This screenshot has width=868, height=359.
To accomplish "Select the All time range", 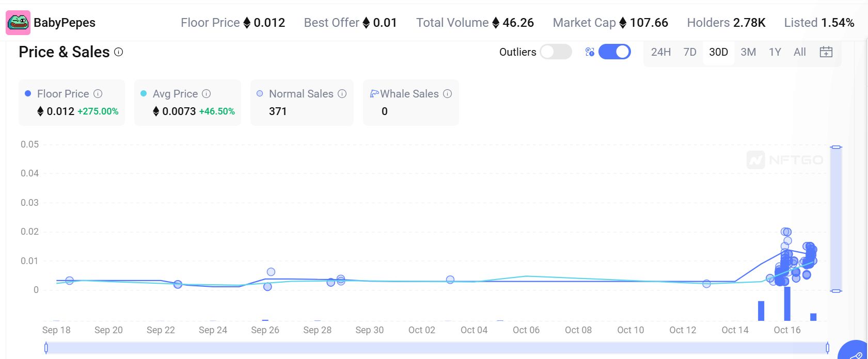I will [799, 52].
